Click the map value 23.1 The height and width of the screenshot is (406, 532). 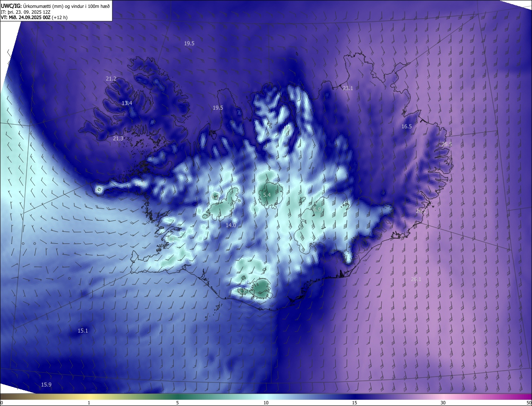tap(347, 88)
